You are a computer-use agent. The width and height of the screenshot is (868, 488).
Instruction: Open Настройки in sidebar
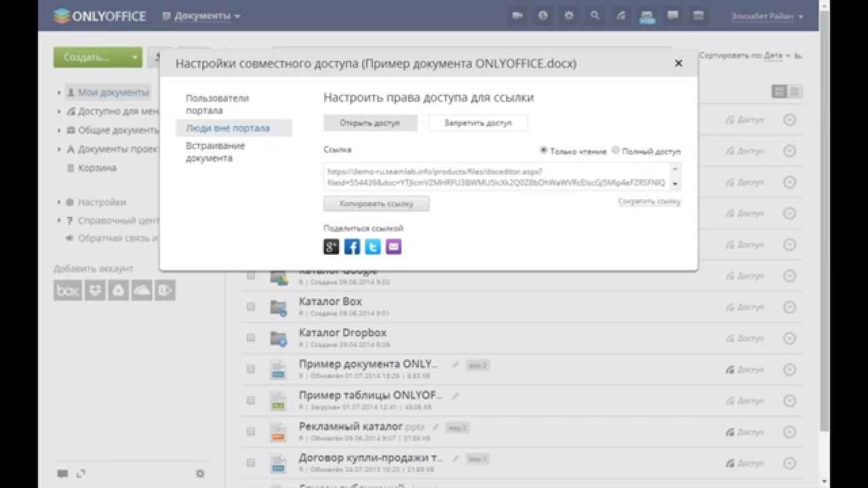click(102, 202)
